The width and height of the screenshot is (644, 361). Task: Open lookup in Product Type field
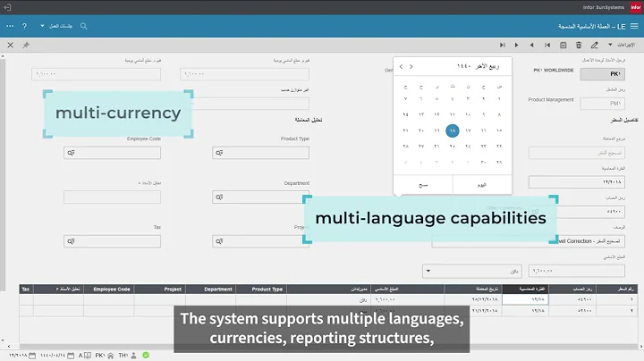pos(219,153)
